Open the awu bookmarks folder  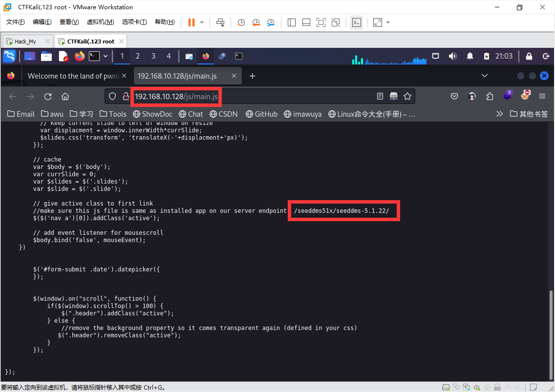pos(52,114)
